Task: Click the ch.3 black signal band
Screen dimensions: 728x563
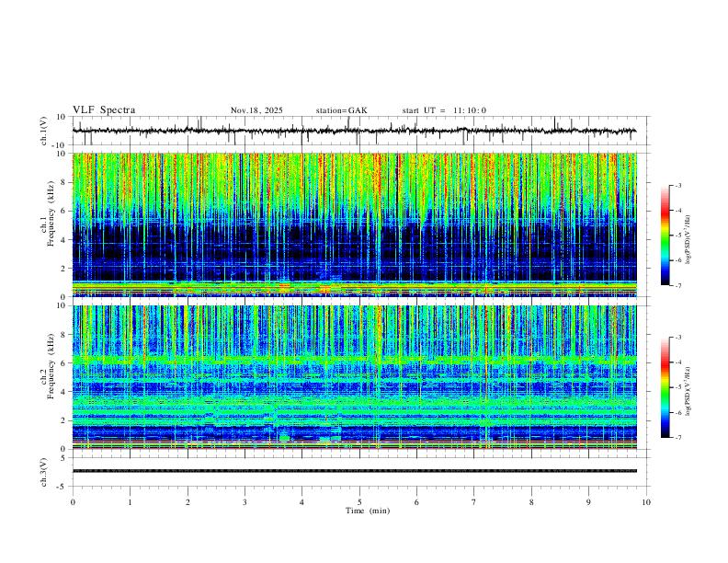Action: coord(355,471)
